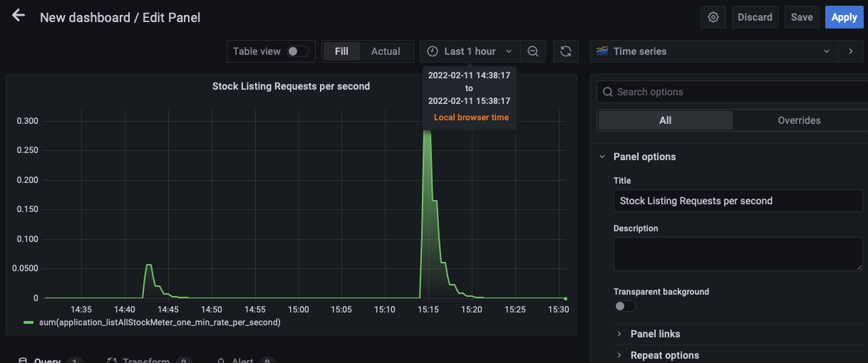This screenshot has height=363, width=868.
Task: Click the search magnifier icon in options
Action: pos(608,92)
